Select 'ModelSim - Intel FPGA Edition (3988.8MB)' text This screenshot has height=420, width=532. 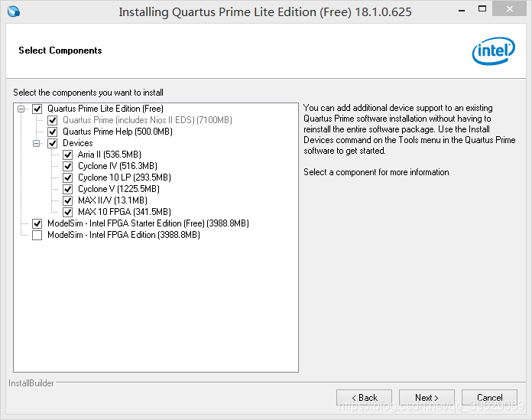point(124,235)
